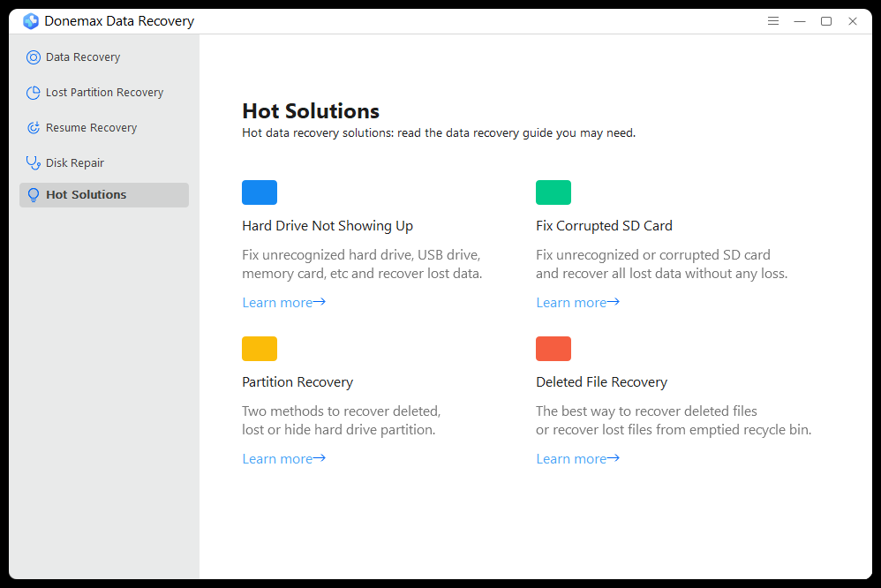Click the red Deleted File Recovery icon
The width and height of the screenshot is (881, 588).
[553, 349]
